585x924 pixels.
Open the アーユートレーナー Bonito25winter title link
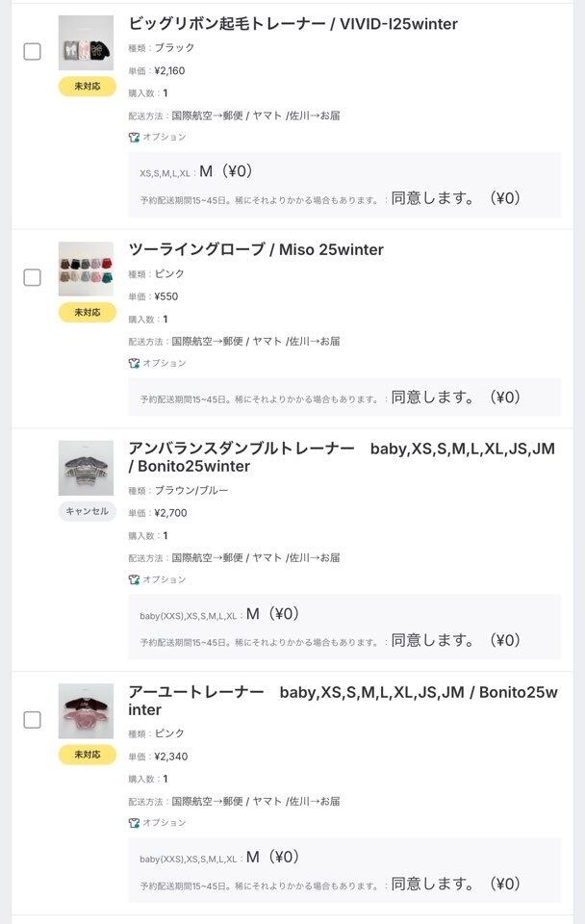click(x=342, y=701)
